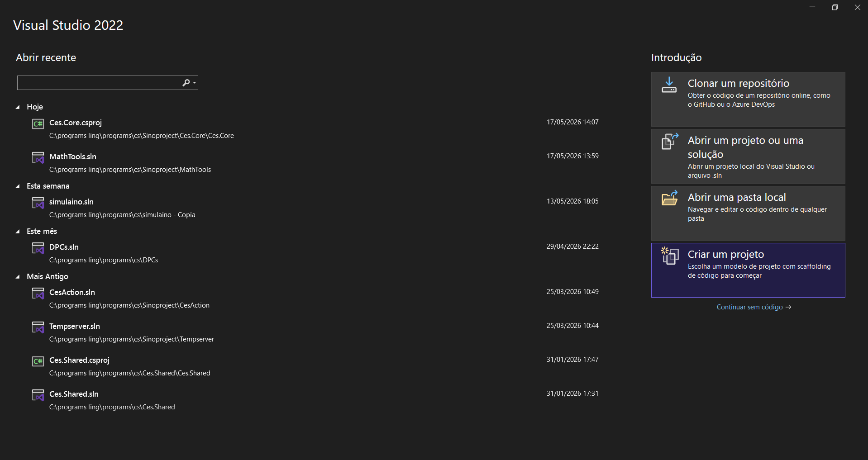This screenshot has width=868, height=460.
Task: Click the CesAction.sln solution icon
Action: click(38, 294)
